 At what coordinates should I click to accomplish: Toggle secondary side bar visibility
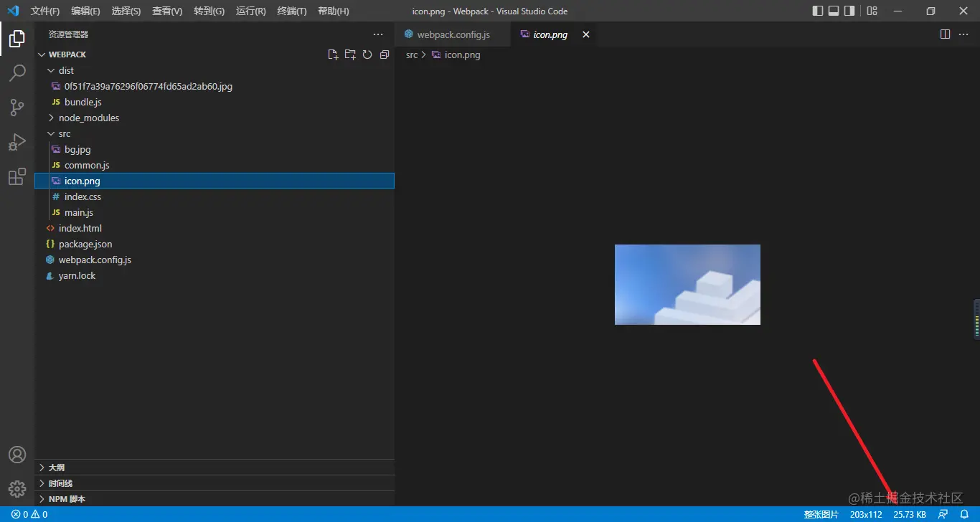[x=849, y=11]
